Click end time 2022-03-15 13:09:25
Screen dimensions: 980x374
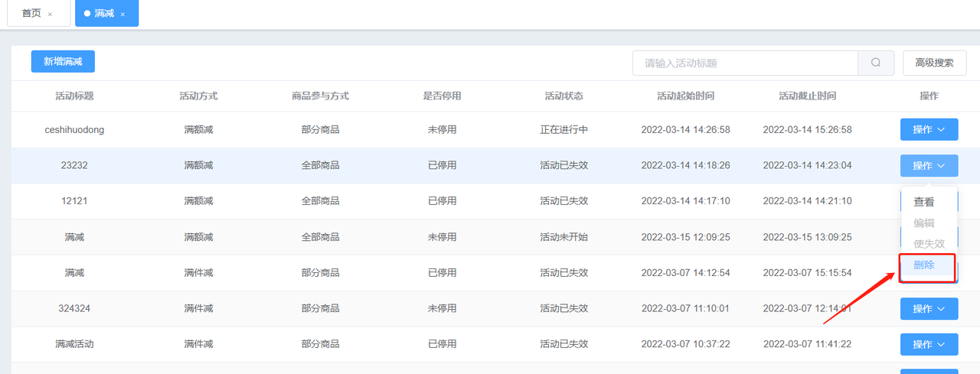(x=807, y=237)
